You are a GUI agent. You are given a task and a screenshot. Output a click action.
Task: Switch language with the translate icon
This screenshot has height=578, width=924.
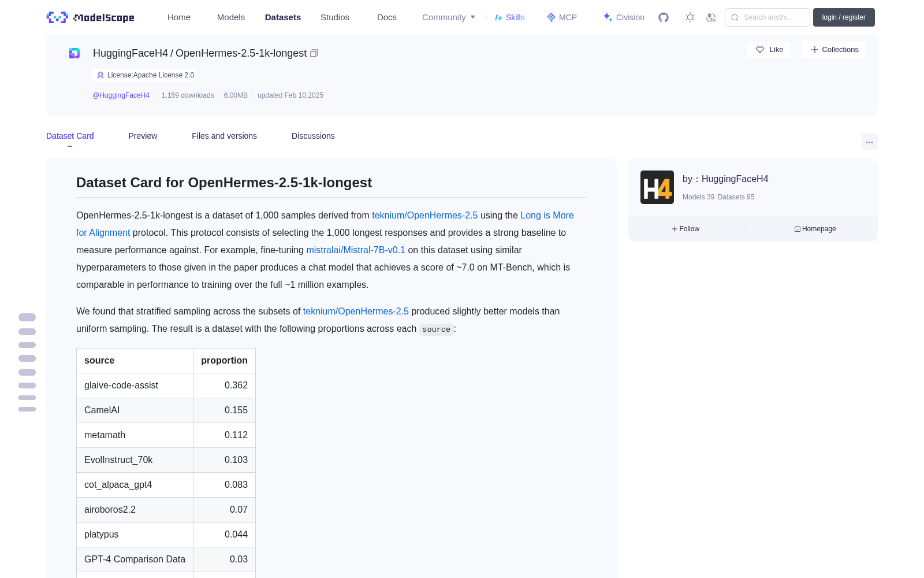711,17
